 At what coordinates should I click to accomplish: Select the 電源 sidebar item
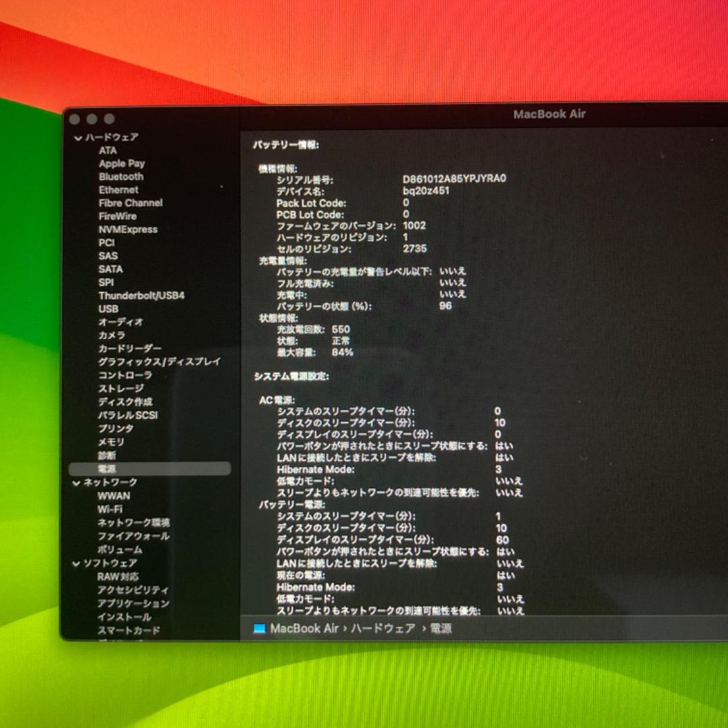tap(107, 468)
